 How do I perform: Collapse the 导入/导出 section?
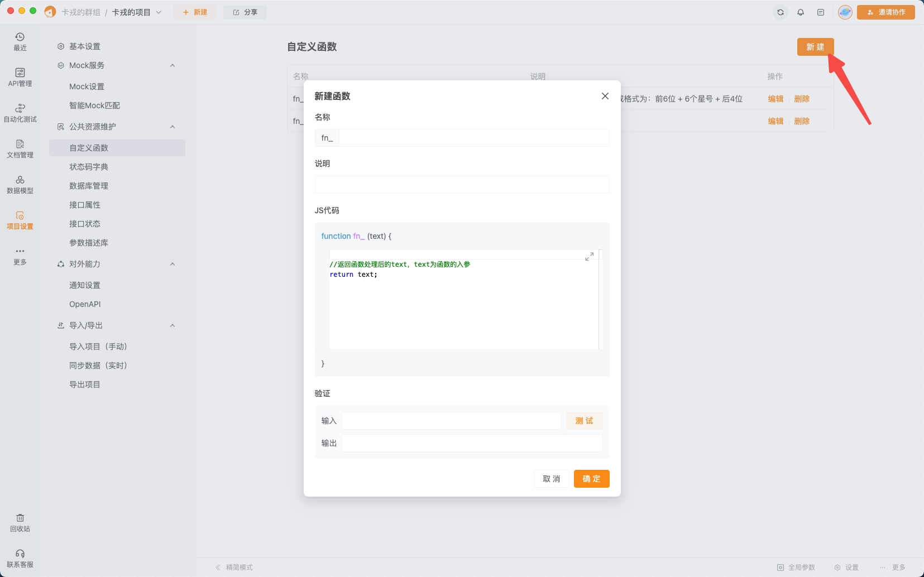(x=173, y=325)
